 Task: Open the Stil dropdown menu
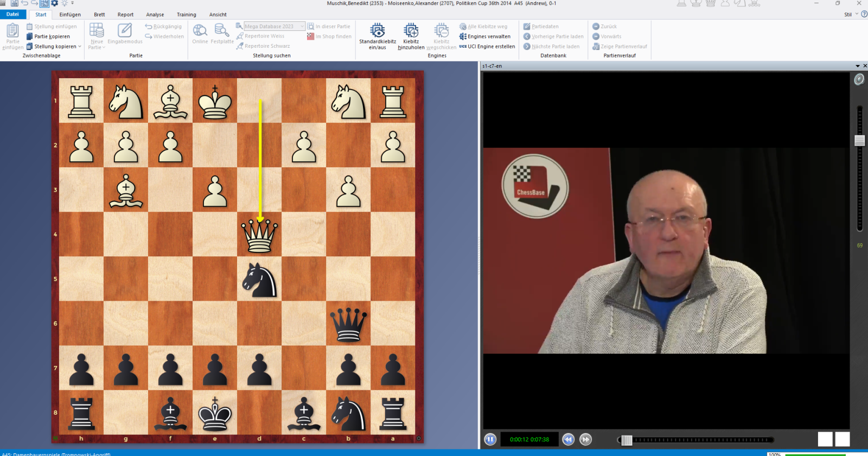pos(851,15)
